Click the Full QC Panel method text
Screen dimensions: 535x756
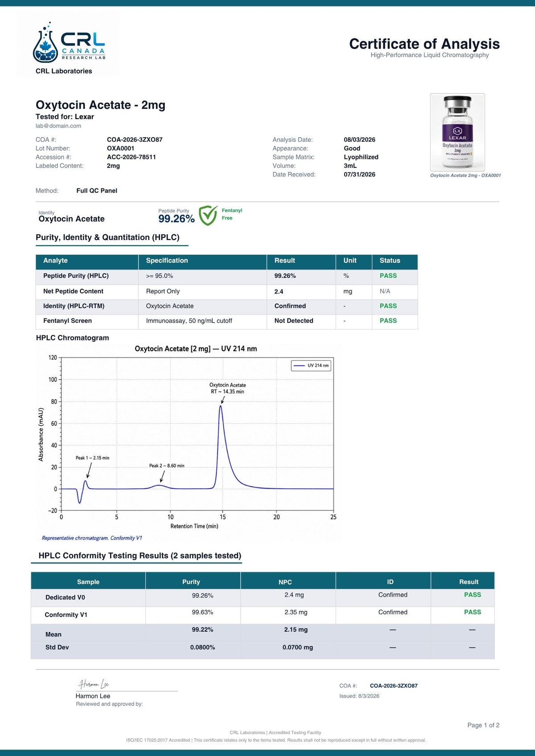point(97,191)
